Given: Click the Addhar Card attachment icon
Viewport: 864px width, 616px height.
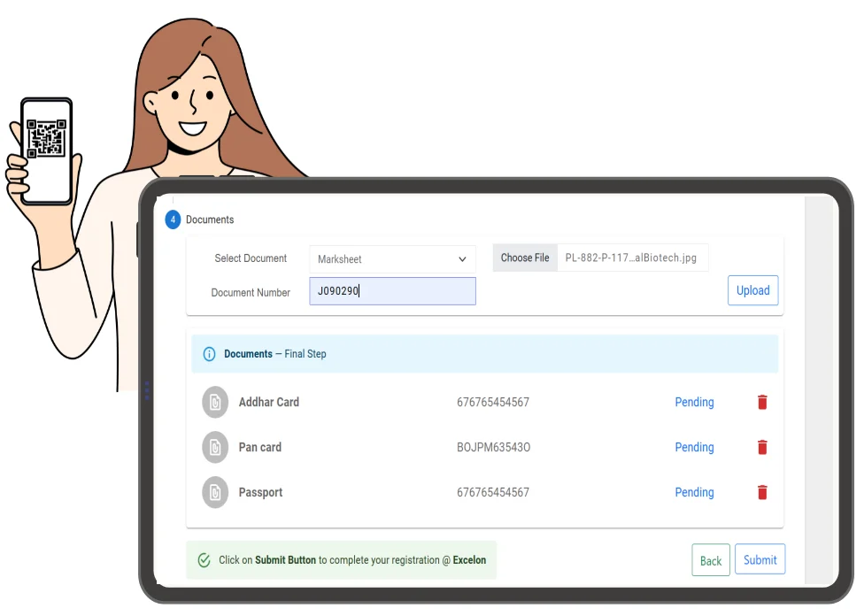Looking at the screenshot, I should 215,402.
